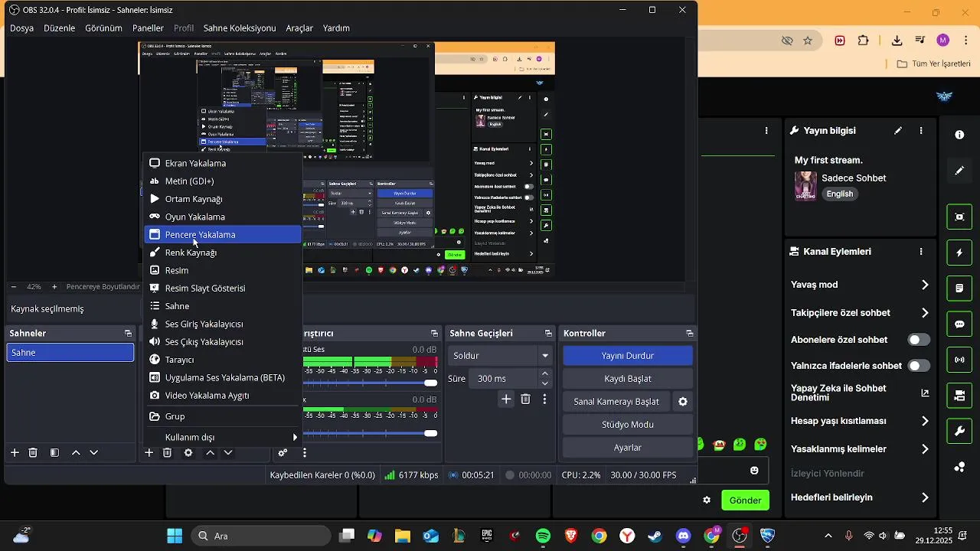Expand Yavaş mod settings
Viewport: 980px width, 551px height.
tap(925, 285)
